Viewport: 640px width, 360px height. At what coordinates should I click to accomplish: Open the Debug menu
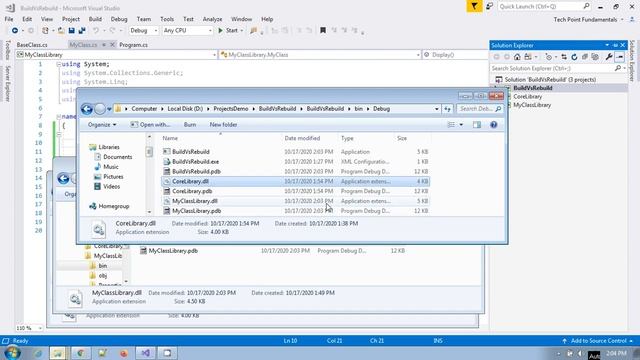tap(119, 19)
